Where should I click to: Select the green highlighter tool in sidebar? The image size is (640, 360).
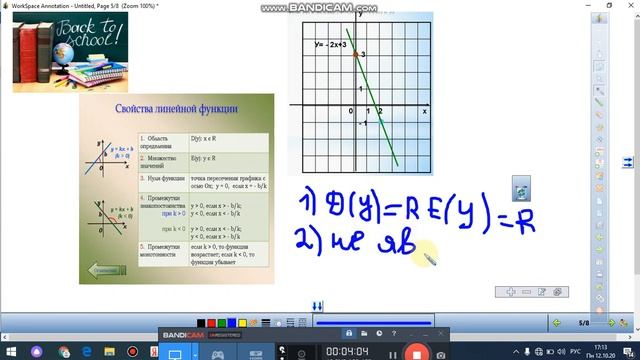(x=599, y=103)
